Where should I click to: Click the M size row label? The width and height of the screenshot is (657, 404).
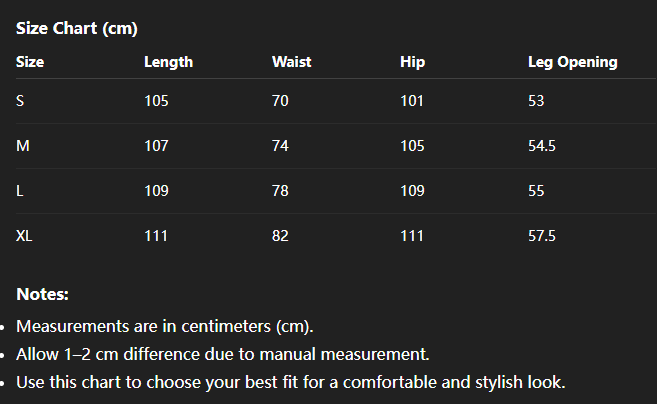click(x=23, y=146)
